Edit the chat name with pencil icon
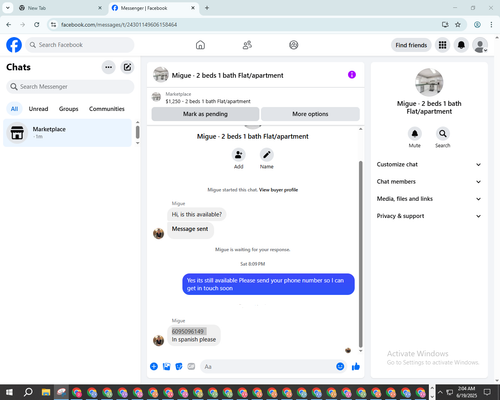Viewport: 500px width, 400px height. tap(267, 155)
